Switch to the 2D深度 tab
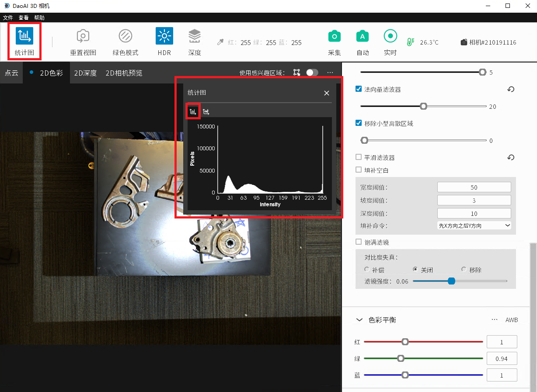The height and width of the screenshot is (392, 537). [85, 73]
